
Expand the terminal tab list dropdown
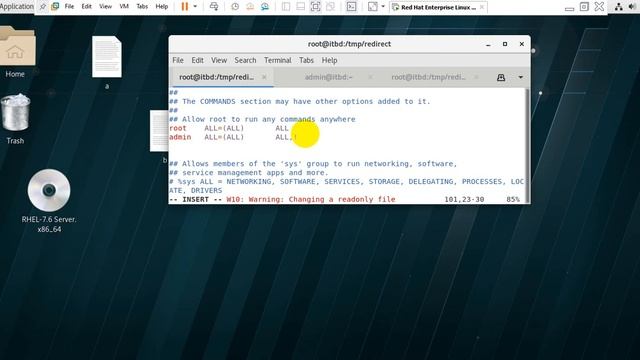[520, 77]
